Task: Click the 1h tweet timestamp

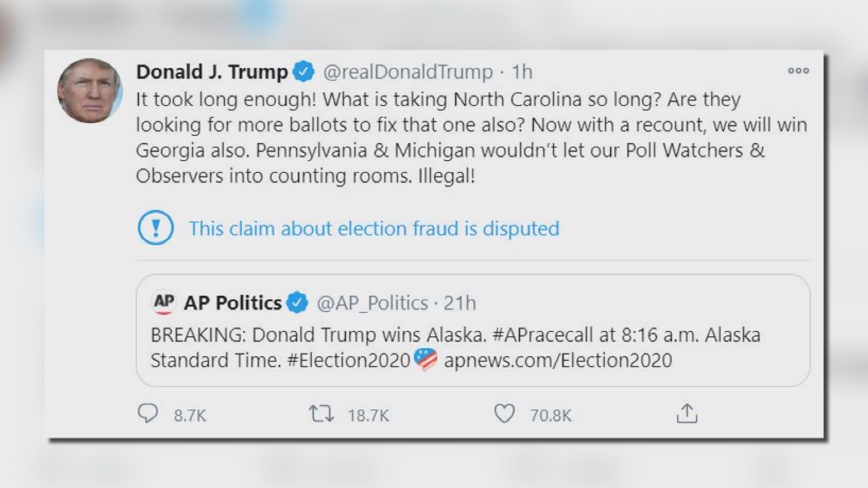Action: coord(522,72)
